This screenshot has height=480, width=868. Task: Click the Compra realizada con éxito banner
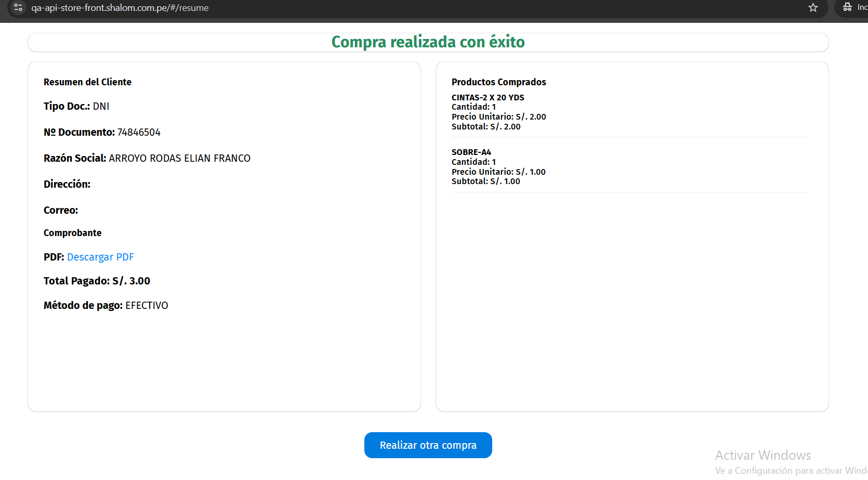point(428,42)
